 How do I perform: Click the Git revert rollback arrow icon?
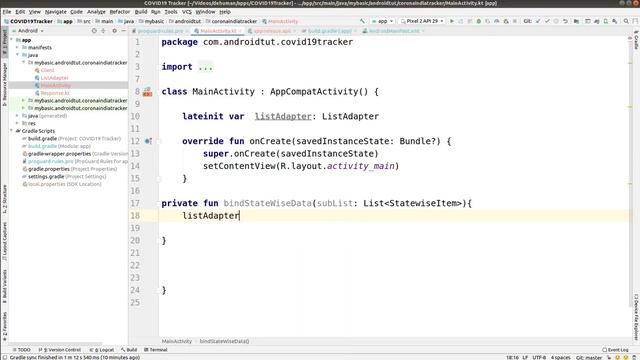565,21
